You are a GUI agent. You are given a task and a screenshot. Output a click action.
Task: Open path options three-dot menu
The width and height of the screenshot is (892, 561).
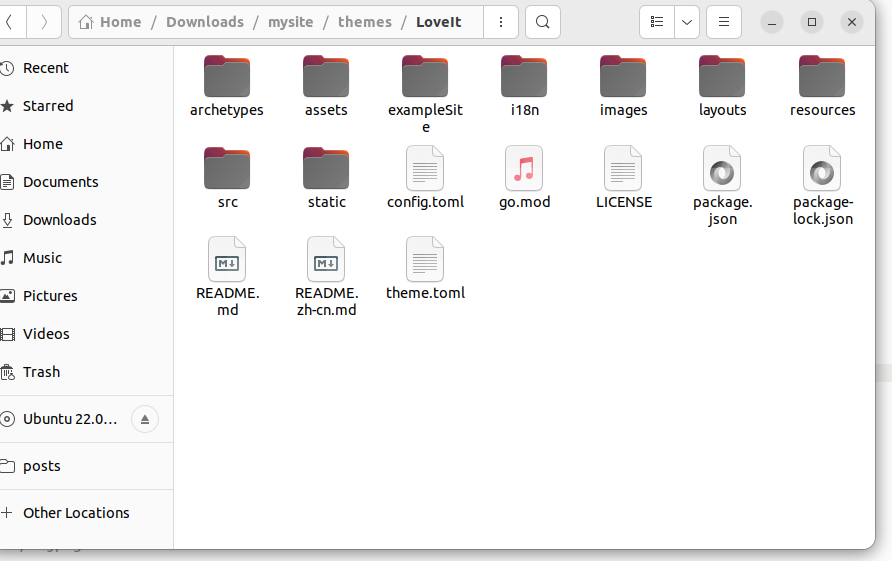pyautogui.click(x=501, y=22)
